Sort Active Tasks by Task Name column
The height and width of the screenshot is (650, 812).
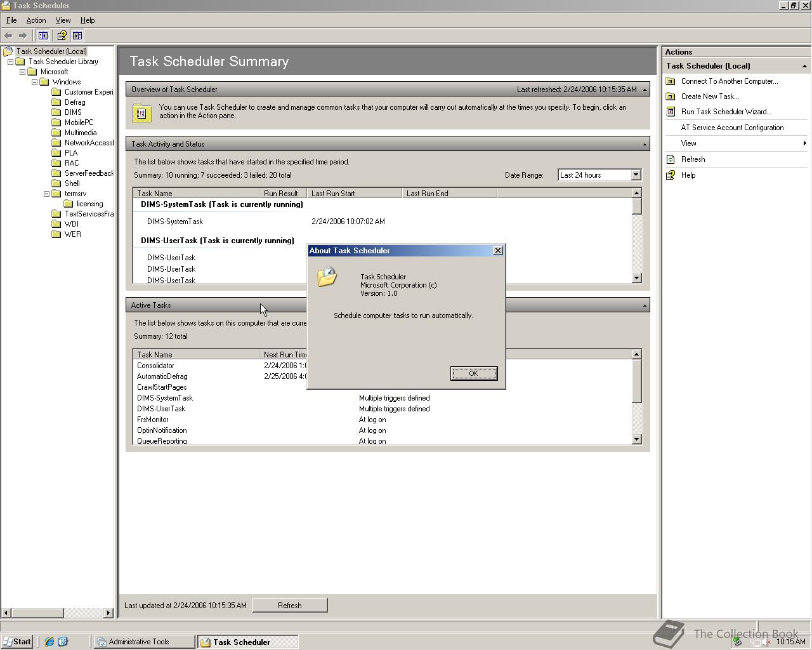[x=196, y=354]
